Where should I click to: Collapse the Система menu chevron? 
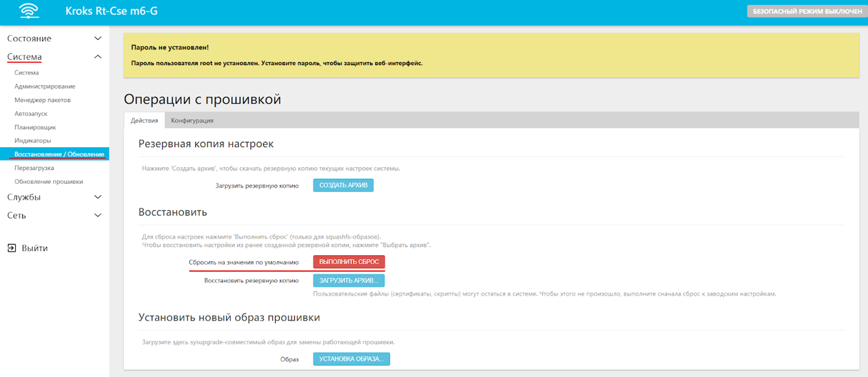(x=98, y=57)
